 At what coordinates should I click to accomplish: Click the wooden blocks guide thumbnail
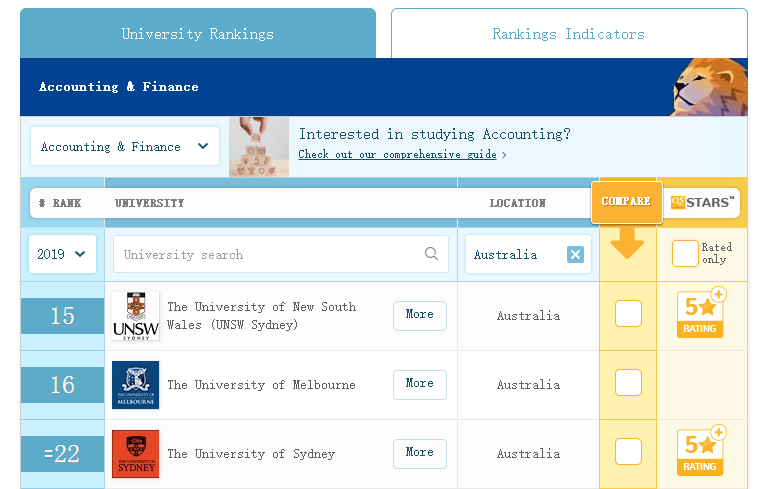tap(259, 146)
